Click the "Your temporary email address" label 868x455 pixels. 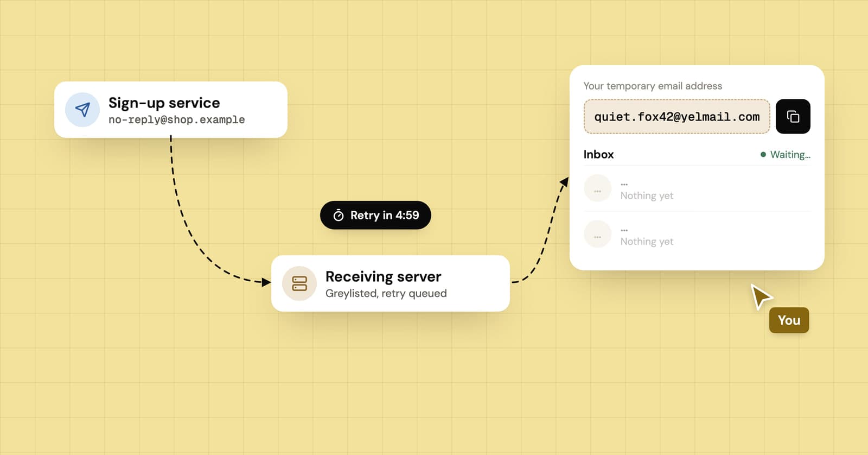click(653, 86)
